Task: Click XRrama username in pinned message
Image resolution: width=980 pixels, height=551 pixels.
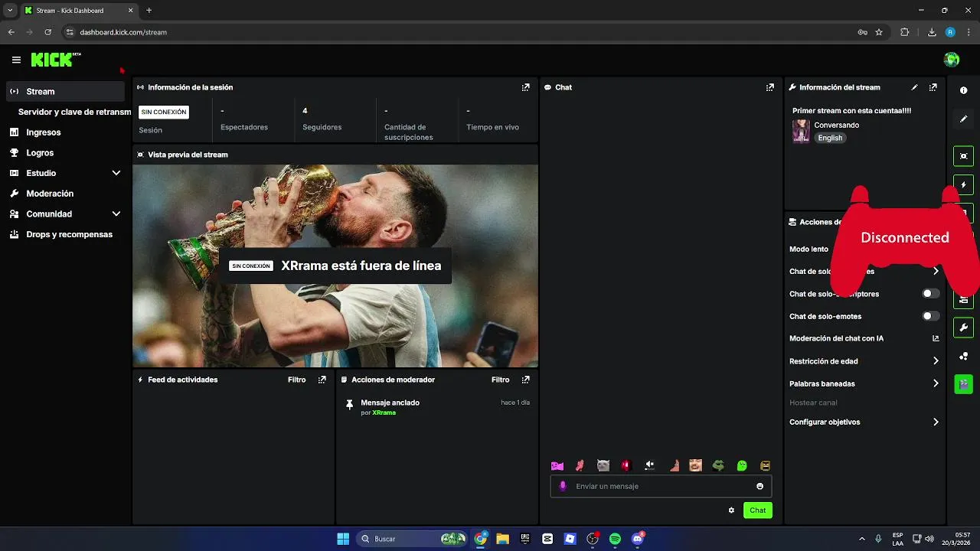Action: [384, 412]
